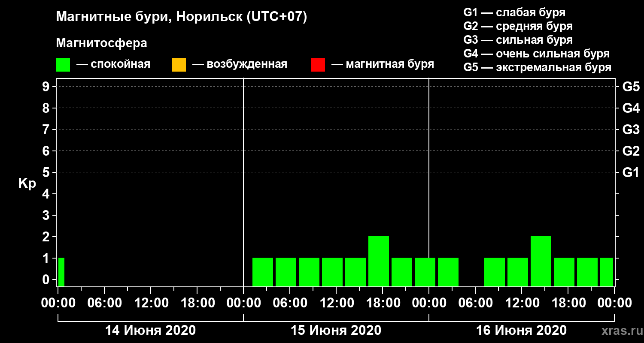Viewport: 644px width, 343px height.
Task: Click the '16 Июня 2020' date label
Action: coord(522,331)
